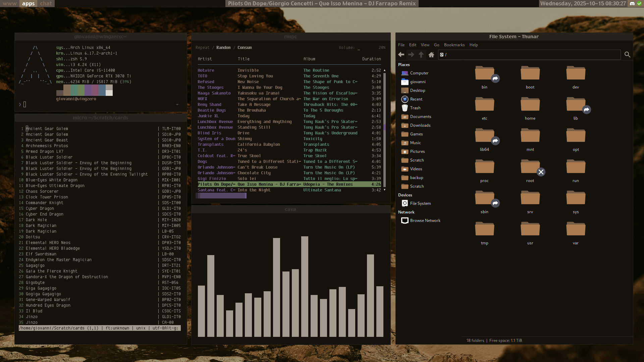Open the View menu in Thunar

[x=425, y=45]
